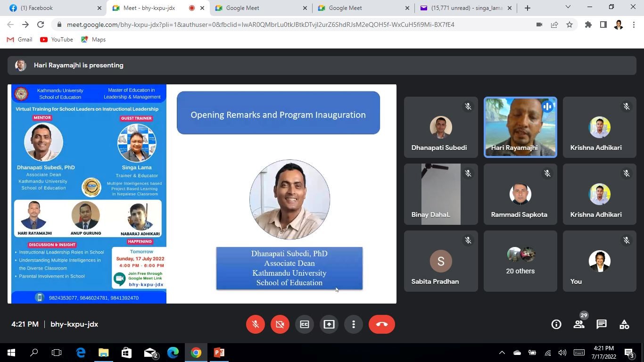This screenshot has width=644, height=362.
Task: Open meeting details info icon
Action: (x=556, y=324)
